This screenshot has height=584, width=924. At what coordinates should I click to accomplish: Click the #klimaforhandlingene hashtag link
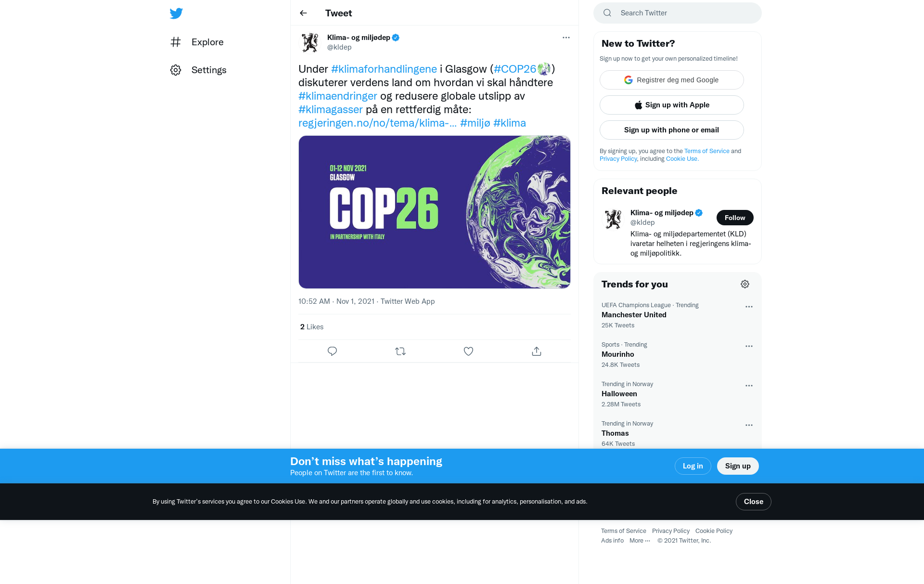[384, 69]
